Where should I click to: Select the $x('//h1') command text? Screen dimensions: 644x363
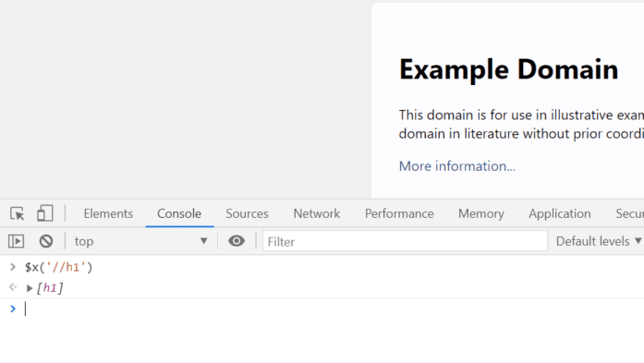(x=59, y=267)
